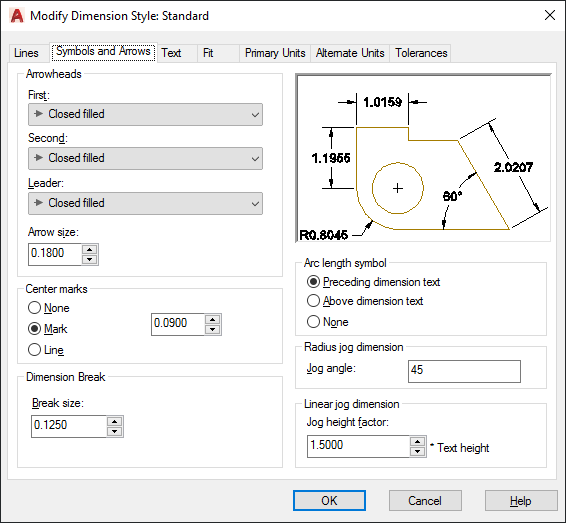The width and height of the screenshot is (566, 523).
Task: Switch to the Text tab
Action: (171, 53)
